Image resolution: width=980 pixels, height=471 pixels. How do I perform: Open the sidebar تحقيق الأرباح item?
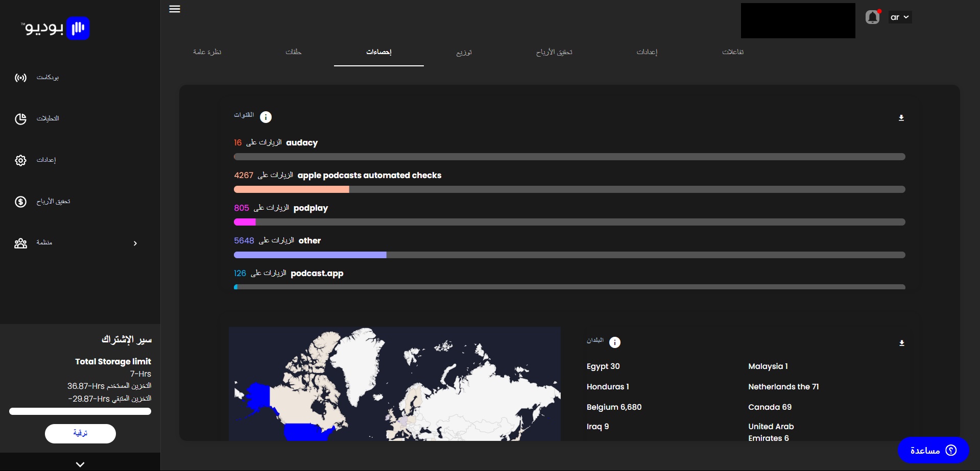[54, 202]
